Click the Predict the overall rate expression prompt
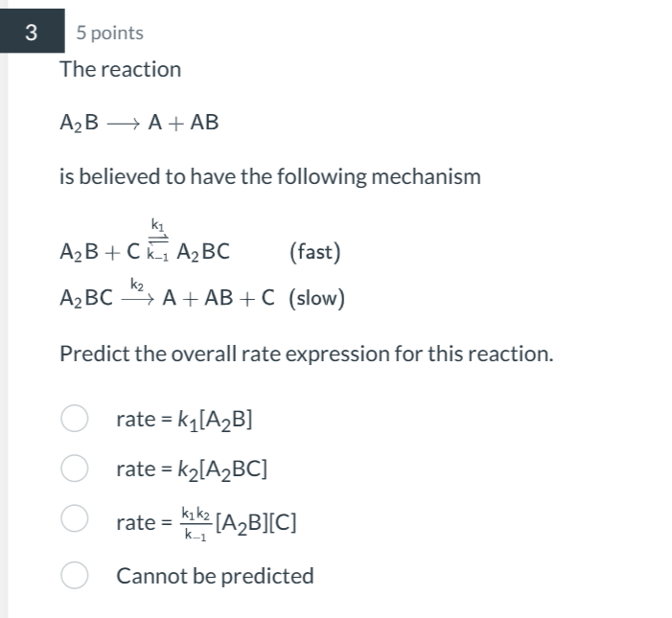 point(307,353)
